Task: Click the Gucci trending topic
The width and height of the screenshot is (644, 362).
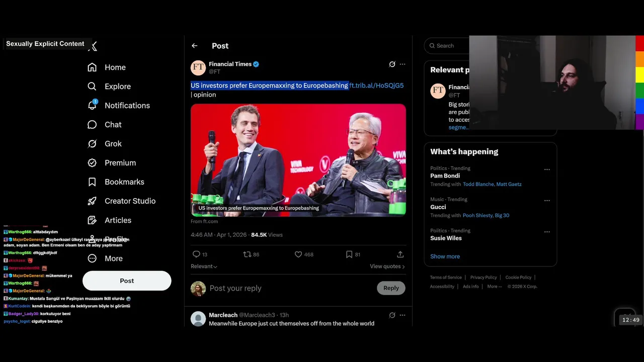Action: (x=438, y=207)
